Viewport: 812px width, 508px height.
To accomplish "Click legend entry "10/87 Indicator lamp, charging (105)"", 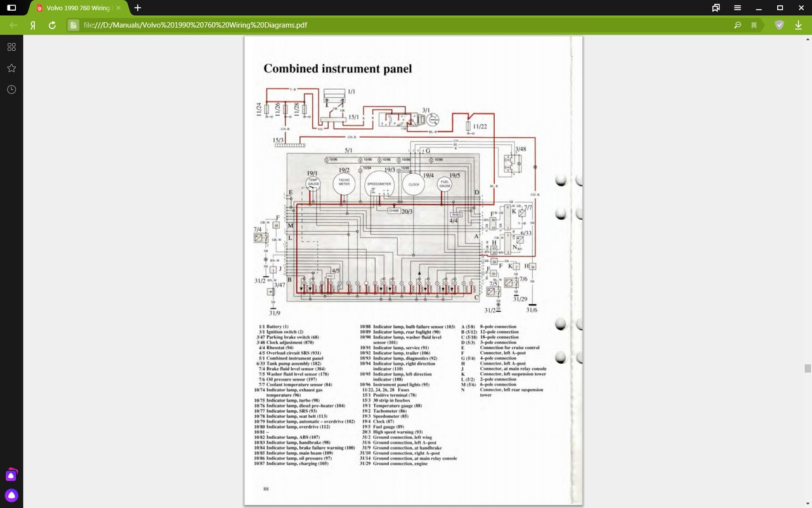I will [x=291, y=464].
